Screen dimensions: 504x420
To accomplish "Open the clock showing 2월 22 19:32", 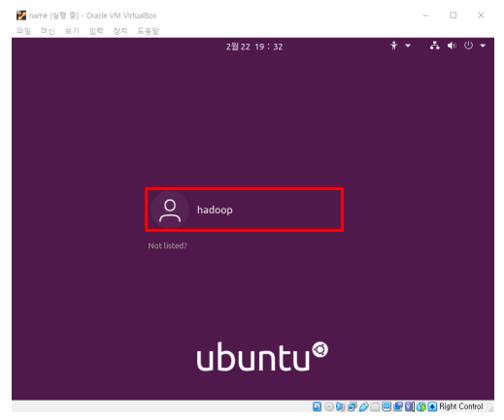I will (254, 47).
